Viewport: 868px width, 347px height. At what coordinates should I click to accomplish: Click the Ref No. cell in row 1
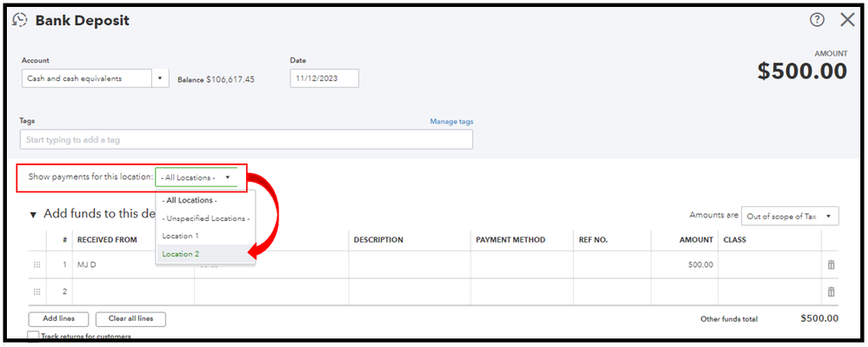[x=612, y=264]
